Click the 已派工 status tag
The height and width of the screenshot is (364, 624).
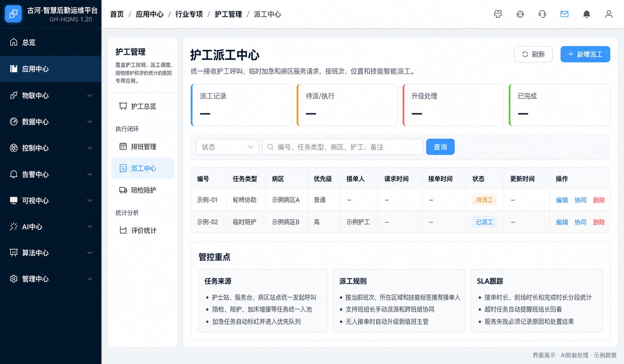[484, 222]
